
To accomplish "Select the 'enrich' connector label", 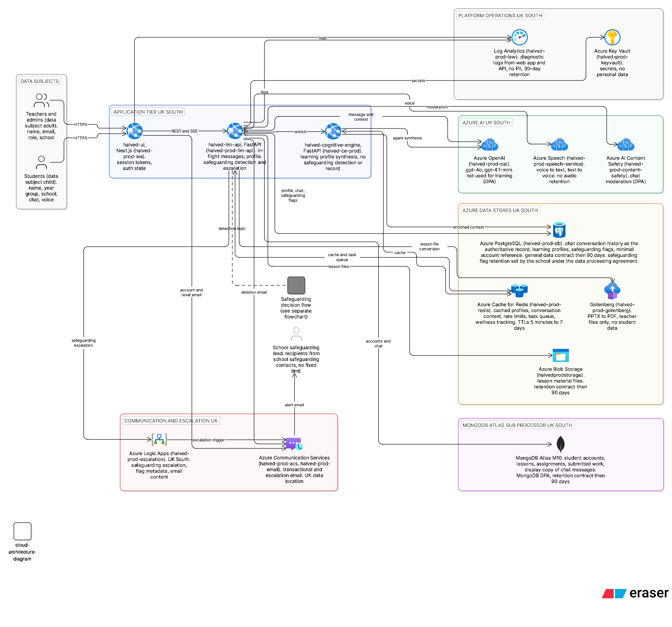I will point(300,132).
